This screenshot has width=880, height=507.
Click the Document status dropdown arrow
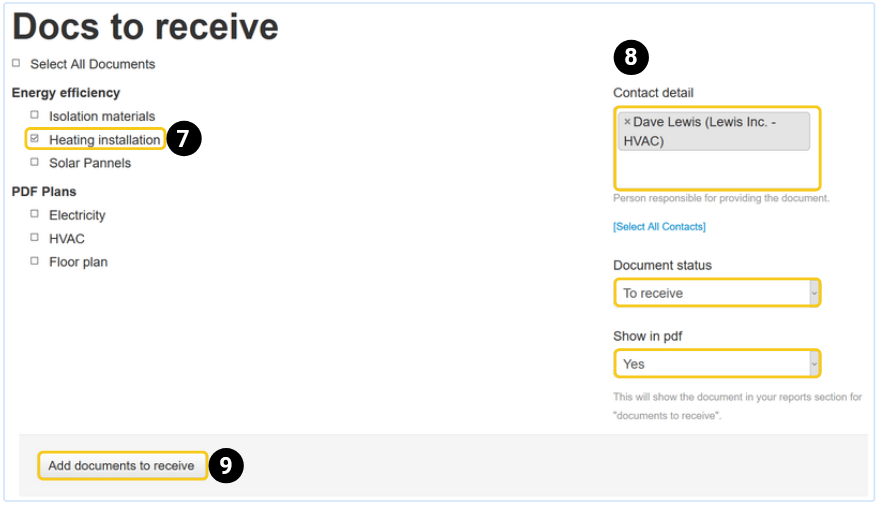pos(813,293)
